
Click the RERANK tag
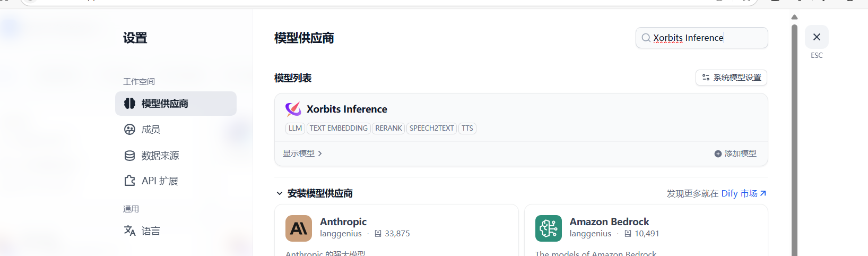tap(388, 128)
